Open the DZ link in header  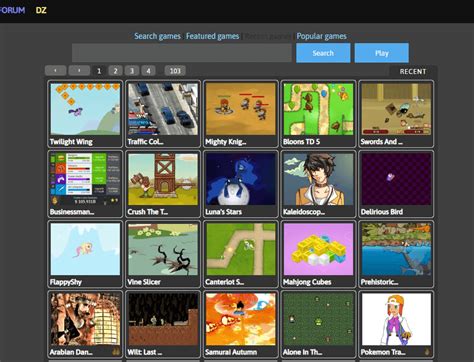pyautogui.click(x=41, y=10)
